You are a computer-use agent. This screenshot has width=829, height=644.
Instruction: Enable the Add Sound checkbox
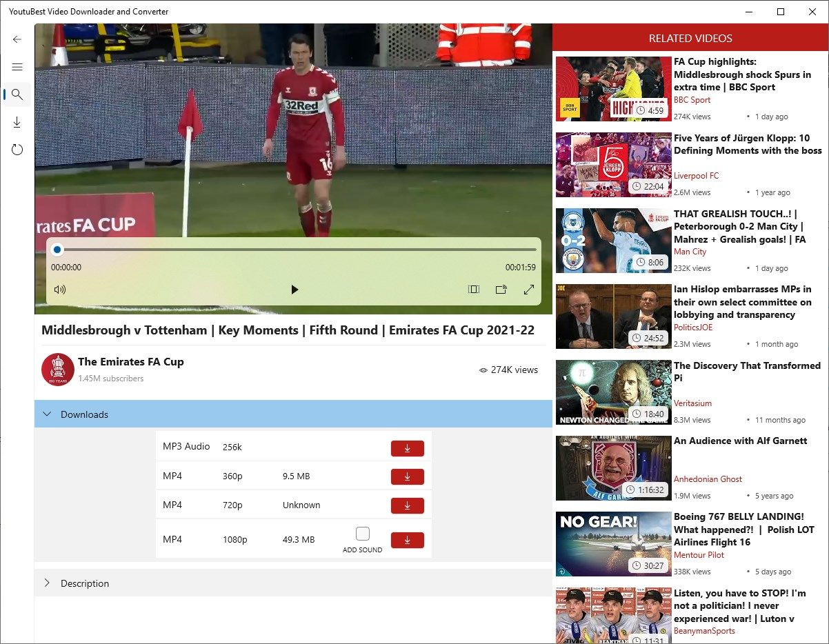coord(363,534)
